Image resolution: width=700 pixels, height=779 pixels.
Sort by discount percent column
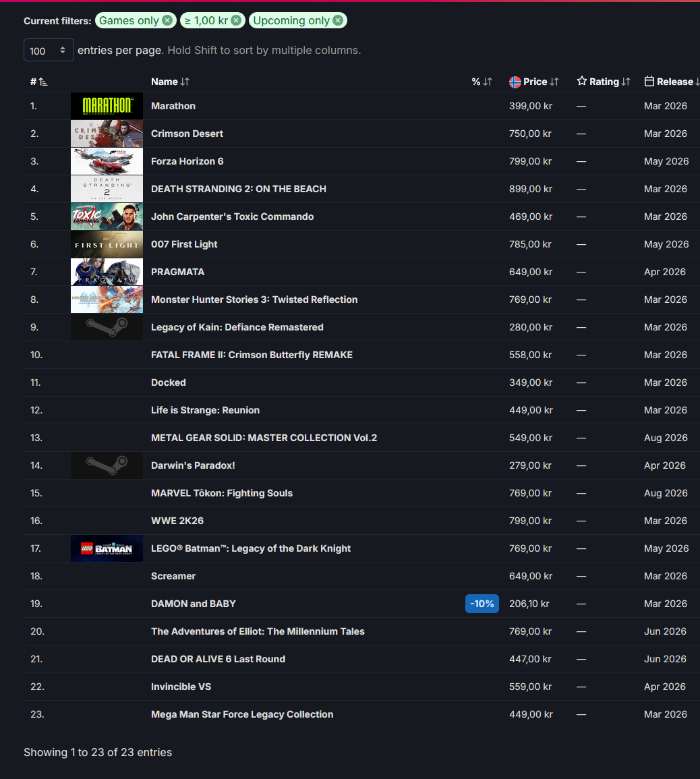pyautogui.click(x=482, y=82)
